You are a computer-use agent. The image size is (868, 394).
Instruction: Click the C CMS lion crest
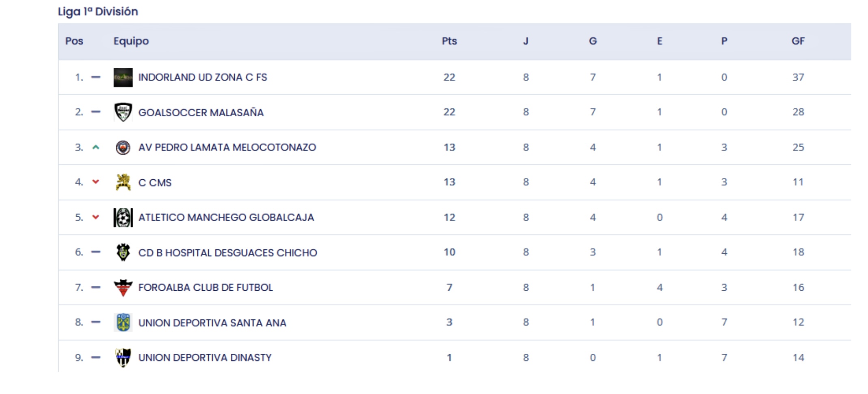coord(123,182)
